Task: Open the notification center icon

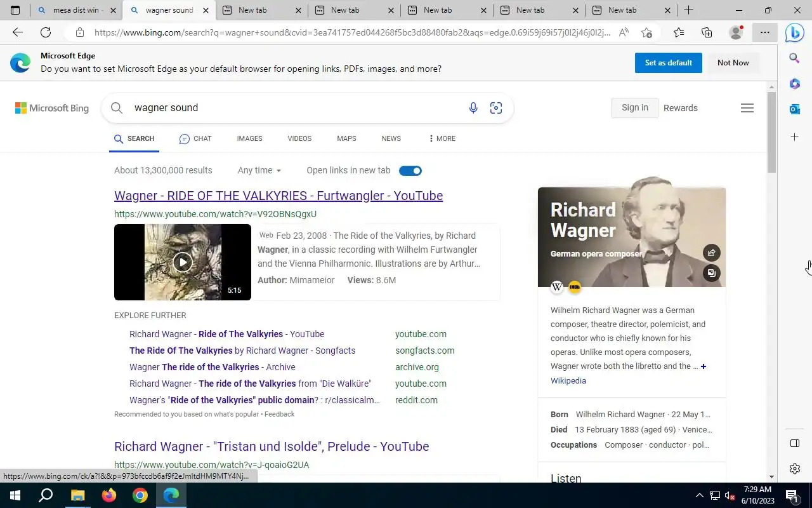Action: [x=792, y=495]
